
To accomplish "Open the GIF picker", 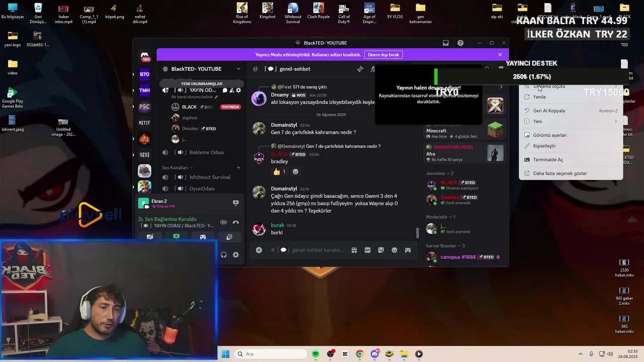I will pos(368,250).
